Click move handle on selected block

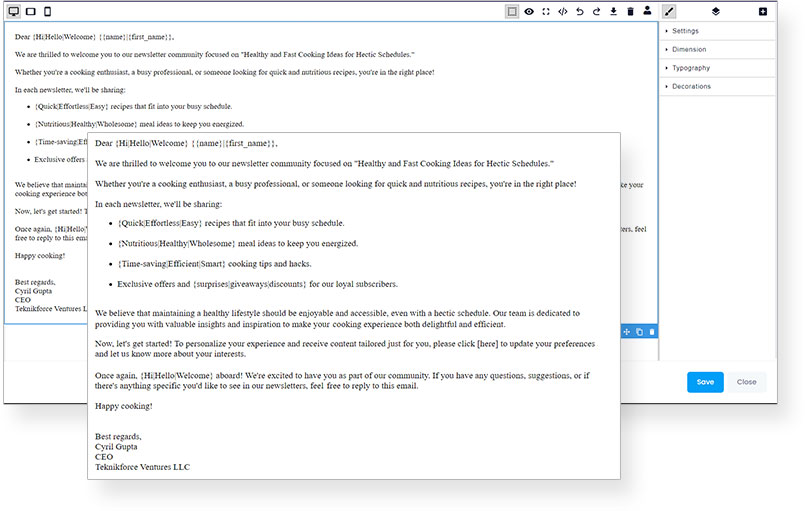(627, 332)
